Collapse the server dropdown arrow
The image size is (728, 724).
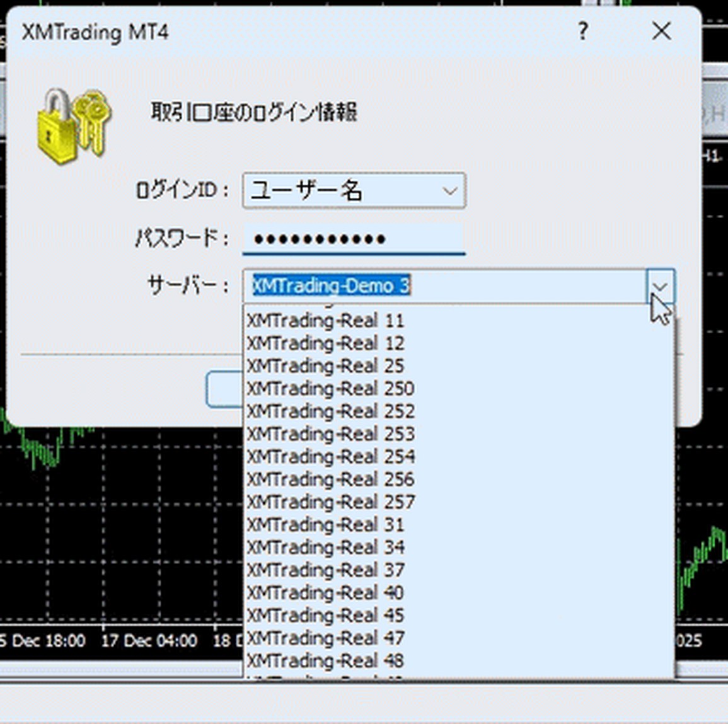(x=660, y=286)
